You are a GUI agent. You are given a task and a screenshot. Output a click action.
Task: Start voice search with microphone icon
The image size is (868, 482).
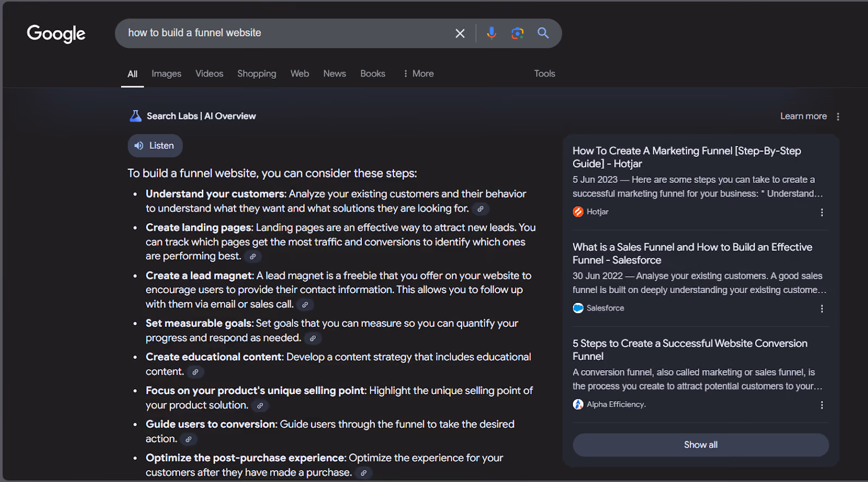[492, 33]
